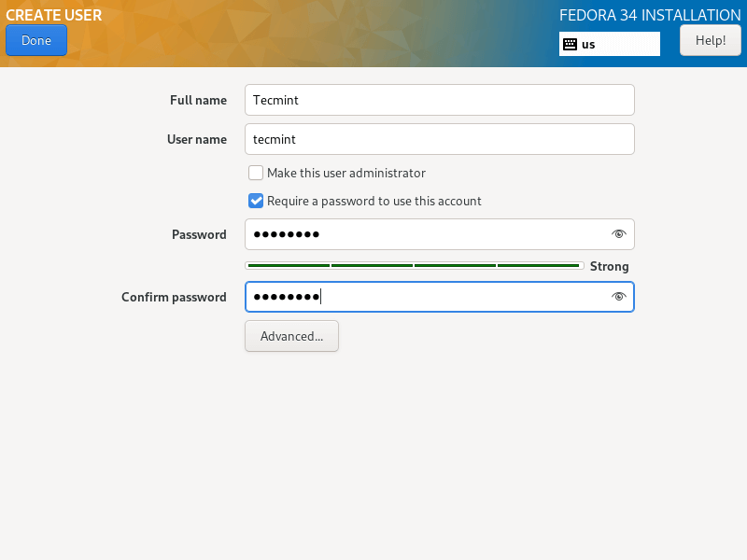
Task: Reveal Confirm password text with eye icon
Action: pos(618,297)
